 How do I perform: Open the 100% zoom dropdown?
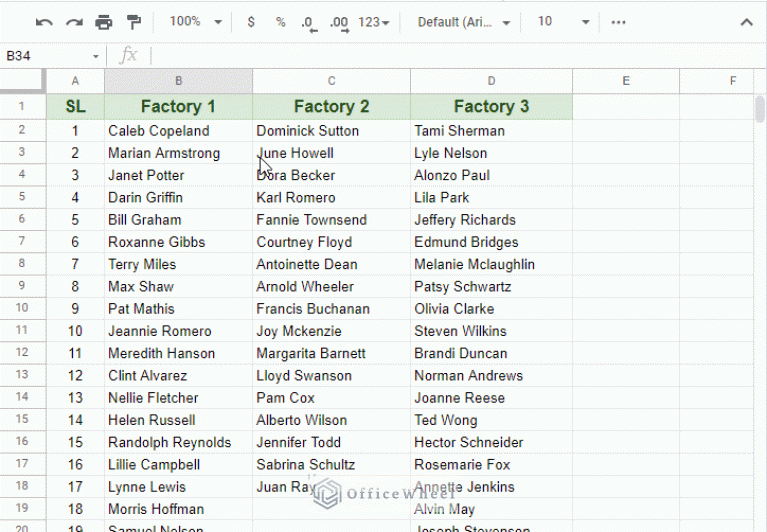click(x=196, y=22)
